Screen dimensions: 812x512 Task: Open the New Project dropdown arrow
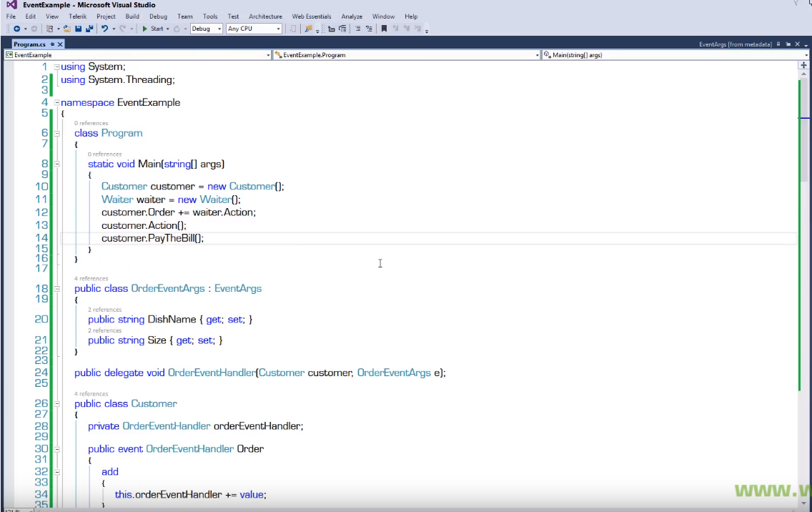pos(58,29)
